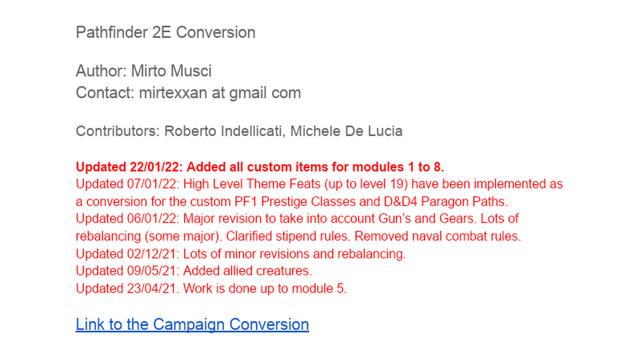The image size is (644, 338).
Task: Click the Updated 09/05/21 allied creatures line
Action: click(194, 270)
